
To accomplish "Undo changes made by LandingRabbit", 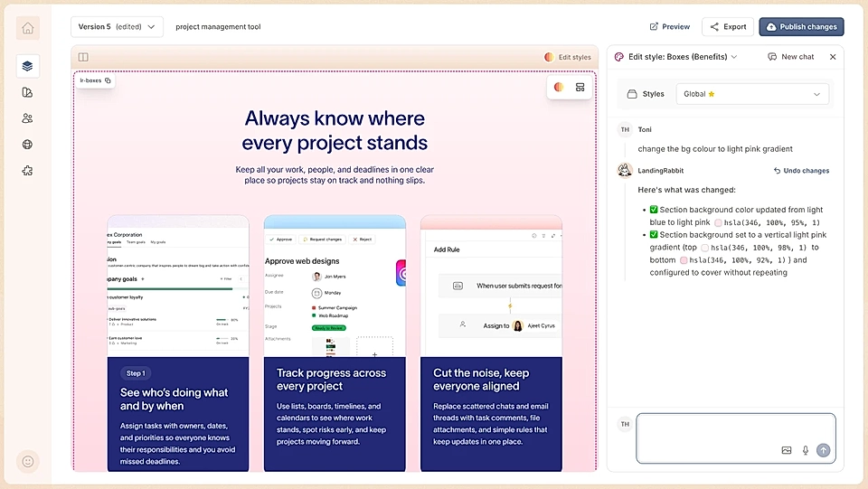I will (x=801, y=170).
